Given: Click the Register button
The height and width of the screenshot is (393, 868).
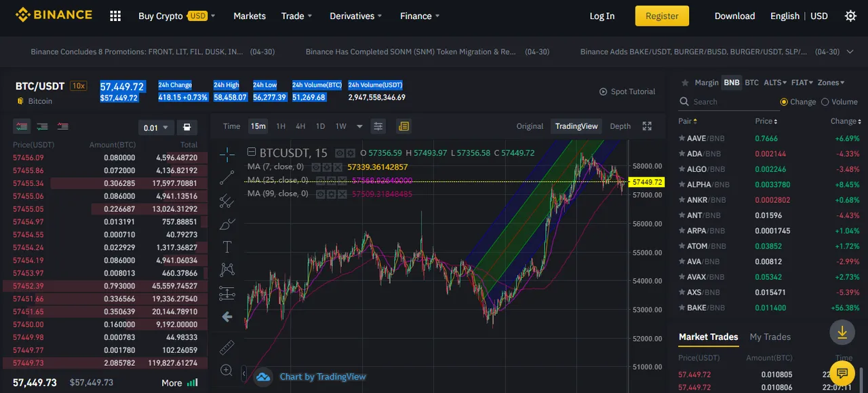Looking at the screenshot, I should click(662, 16).
